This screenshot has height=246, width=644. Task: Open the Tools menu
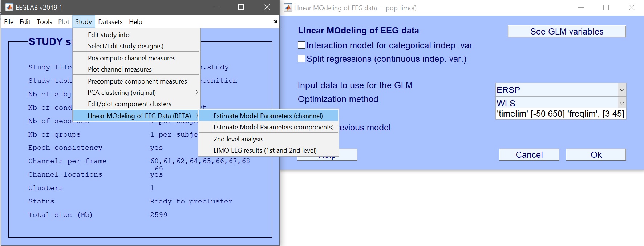pyautogui.click(x=44, y=22)
